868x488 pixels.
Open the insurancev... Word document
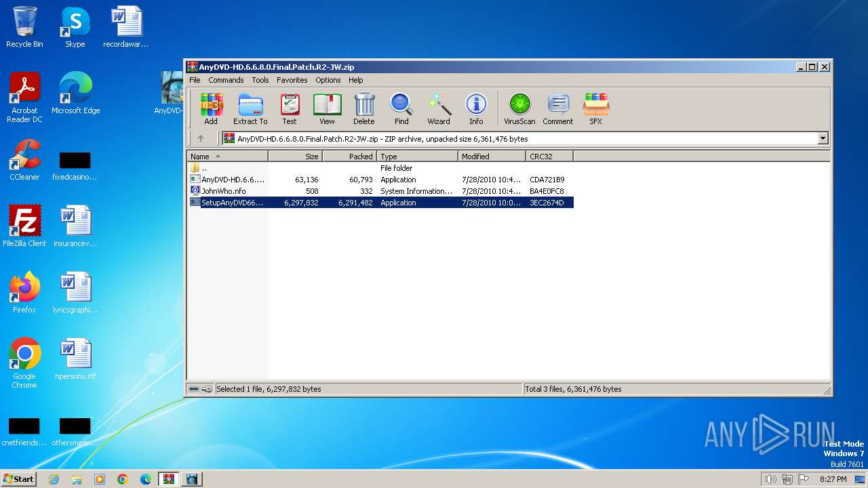75,226
